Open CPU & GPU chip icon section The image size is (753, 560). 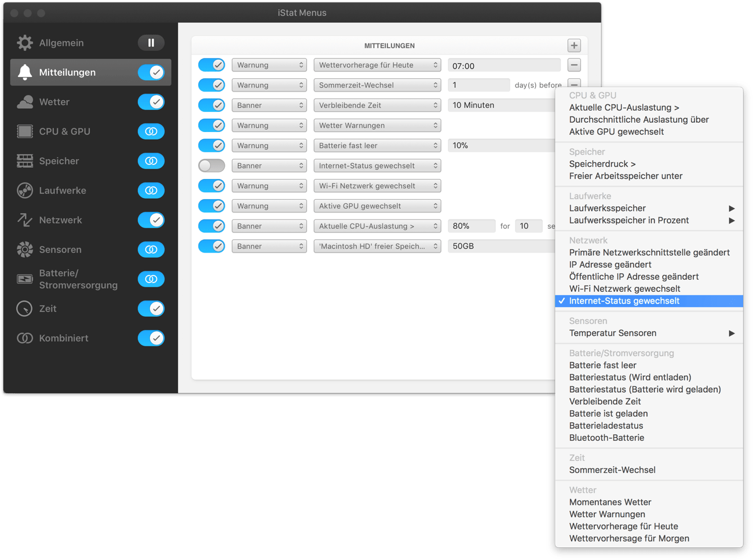[24, 131]
